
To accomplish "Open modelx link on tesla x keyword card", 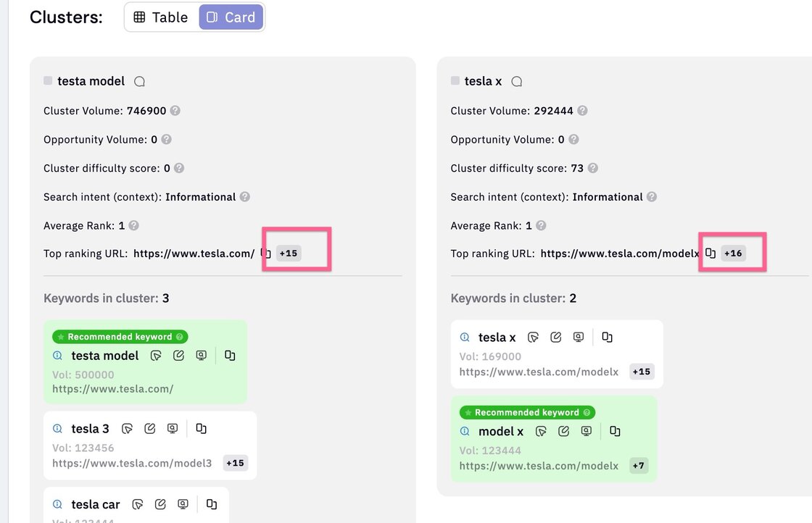I will point(539,372).
